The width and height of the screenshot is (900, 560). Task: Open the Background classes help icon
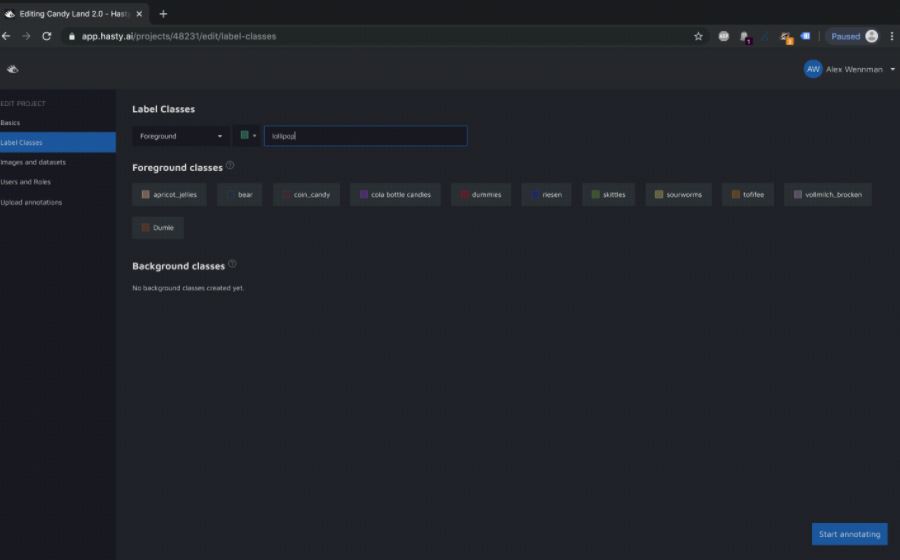[232, 264]
